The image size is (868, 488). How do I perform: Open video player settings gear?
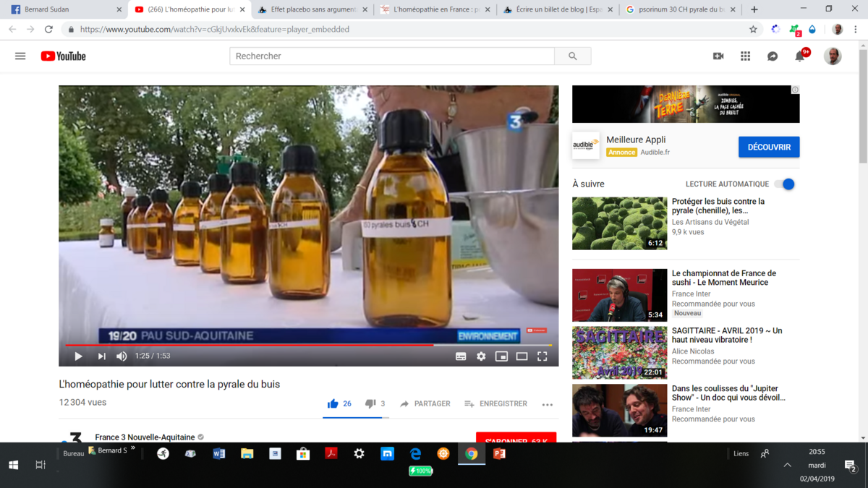tap(481, 356)
